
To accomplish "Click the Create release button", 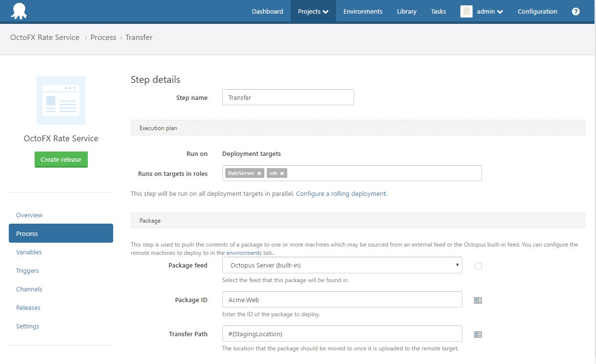I will tap(60, 159).
